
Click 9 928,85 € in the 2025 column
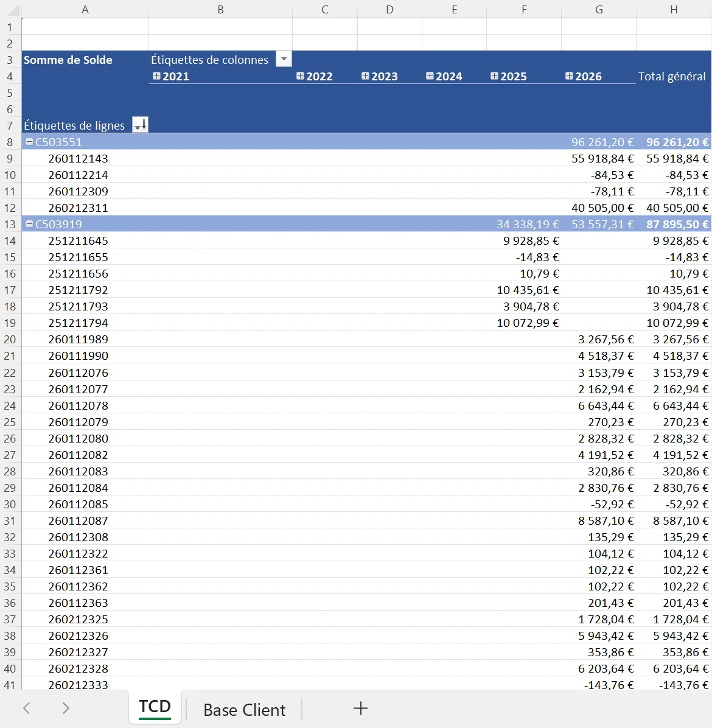pyautogui.click(x=531, y=240)
